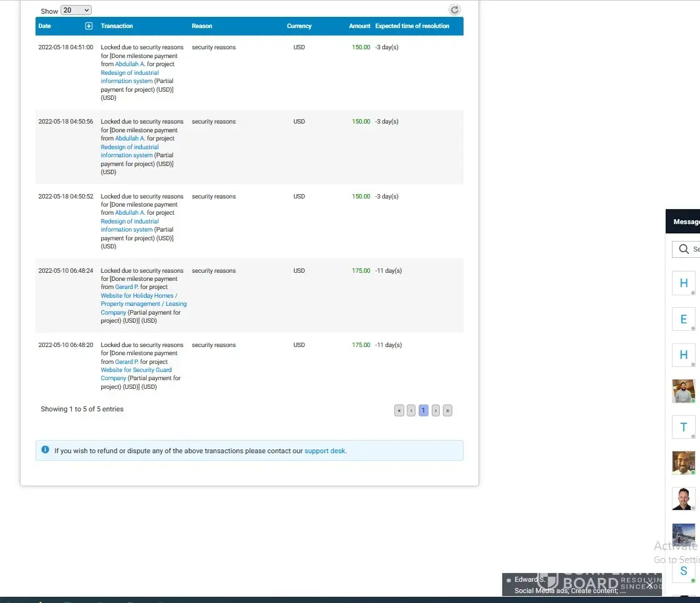This screenshot has width=700, height=603.
Task: Jump to the last page of results
Action: tap(447, 411)
